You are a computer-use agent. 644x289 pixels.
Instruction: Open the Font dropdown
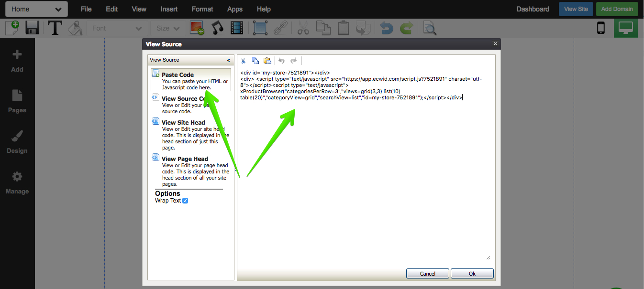pos(117,28)
